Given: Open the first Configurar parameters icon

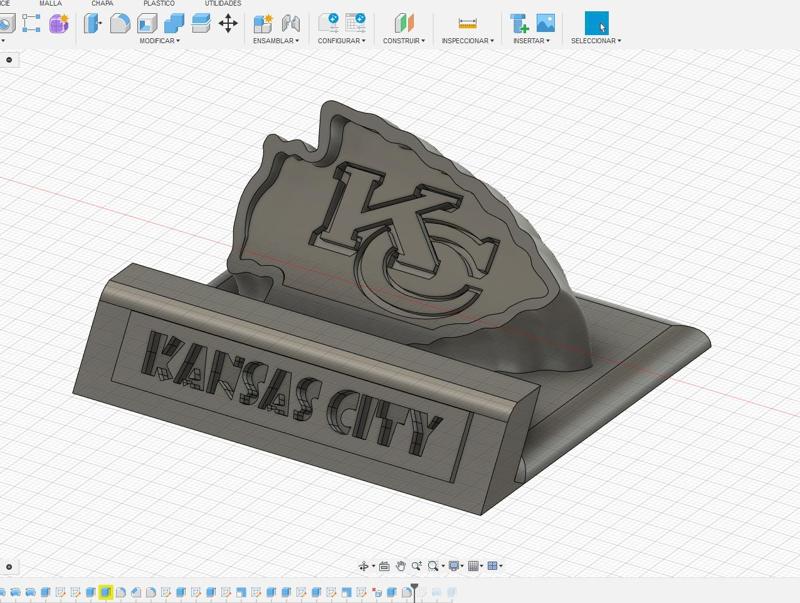Looking at the screenshot, I should (329, 23).
